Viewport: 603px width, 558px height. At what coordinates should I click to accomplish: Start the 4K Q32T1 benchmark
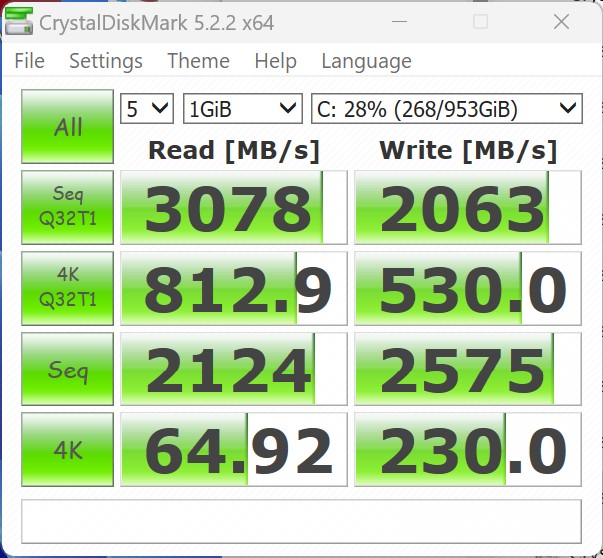pos(68,288)
